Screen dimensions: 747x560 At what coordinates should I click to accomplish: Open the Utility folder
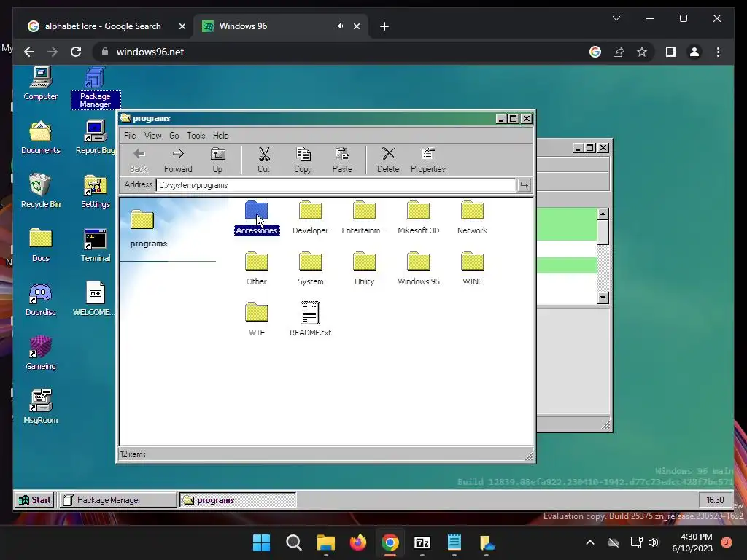coord(365,268)
